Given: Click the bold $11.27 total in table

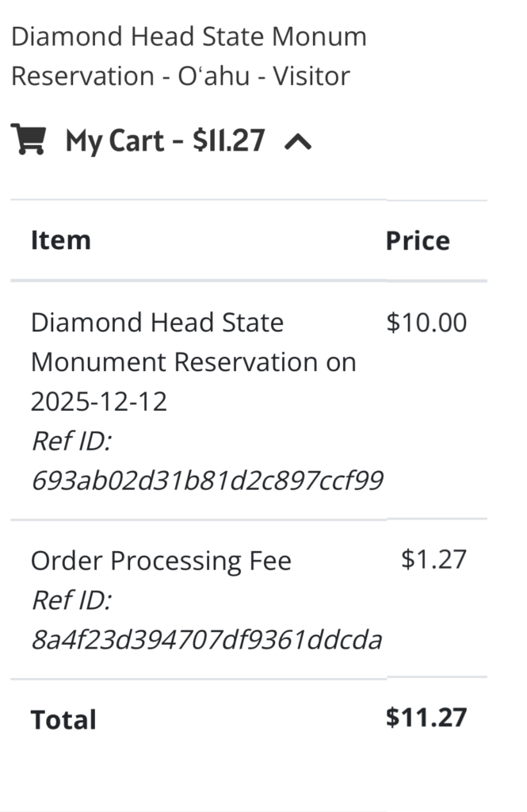Looking at the screenshot, I should click(x=426, y=718).
